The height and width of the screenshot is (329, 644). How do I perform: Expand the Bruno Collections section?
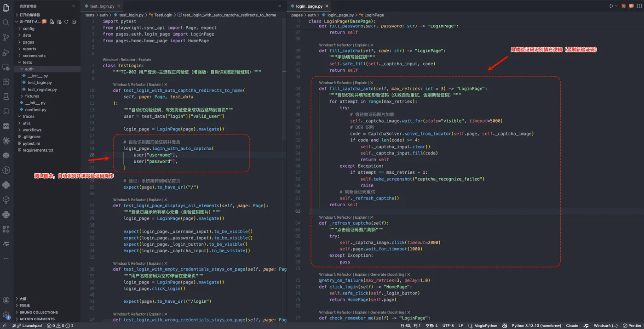pos(47,312)
